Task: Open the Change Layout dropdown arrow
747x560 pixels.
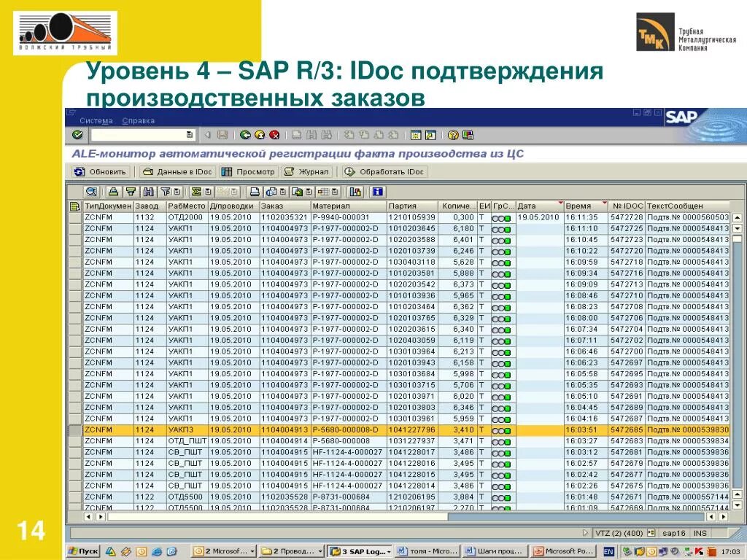Action: [x=335, y=192]
